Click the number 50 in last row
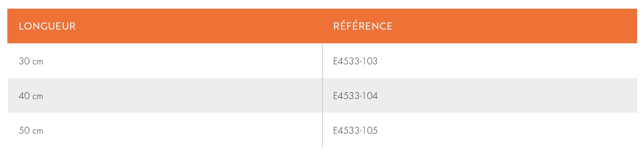Viewport: 644px width, 152px height. [x=24, y=130]
